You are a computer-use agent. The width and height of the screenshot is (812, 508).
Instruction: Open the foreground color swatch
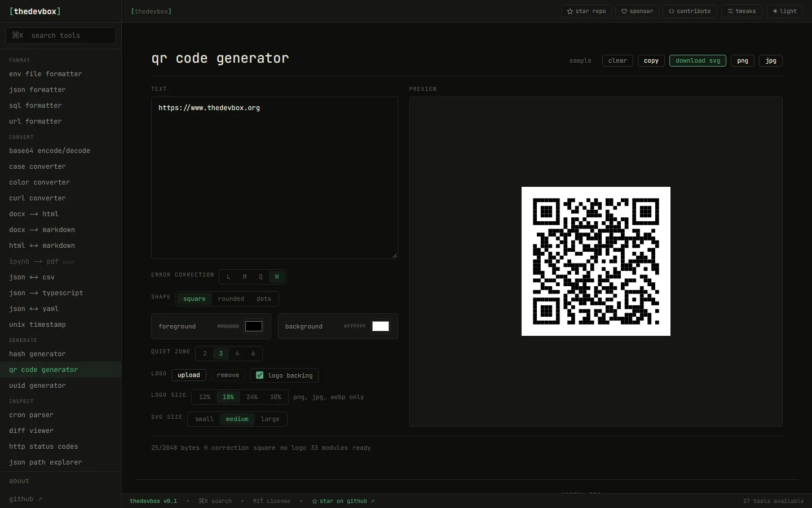254,326
